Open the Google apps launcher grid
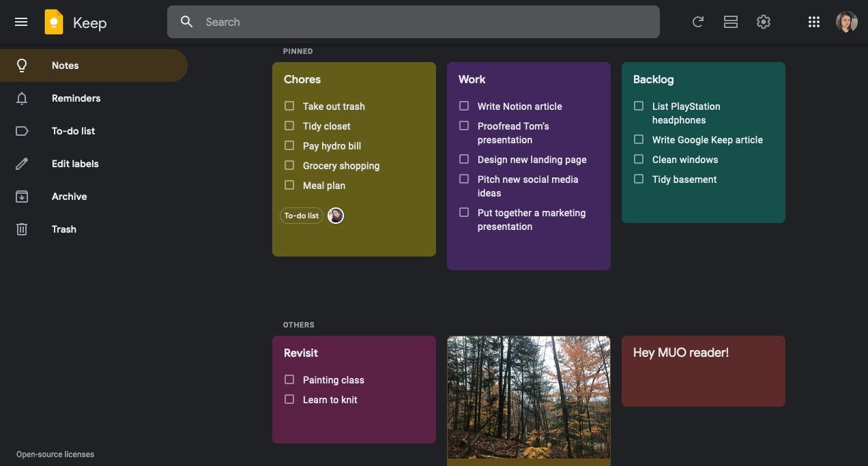Screen dimensions: 868x466 (813, 21)
